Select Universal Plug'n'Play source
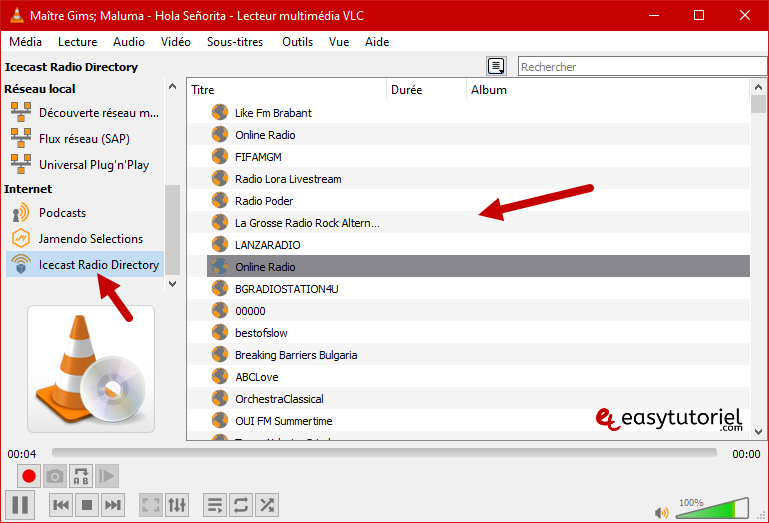This screenshot has height=523, width=769. (x=85, y=164)
